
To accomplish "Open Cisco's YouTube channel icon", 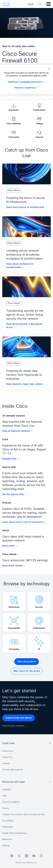I will (34, 856).
